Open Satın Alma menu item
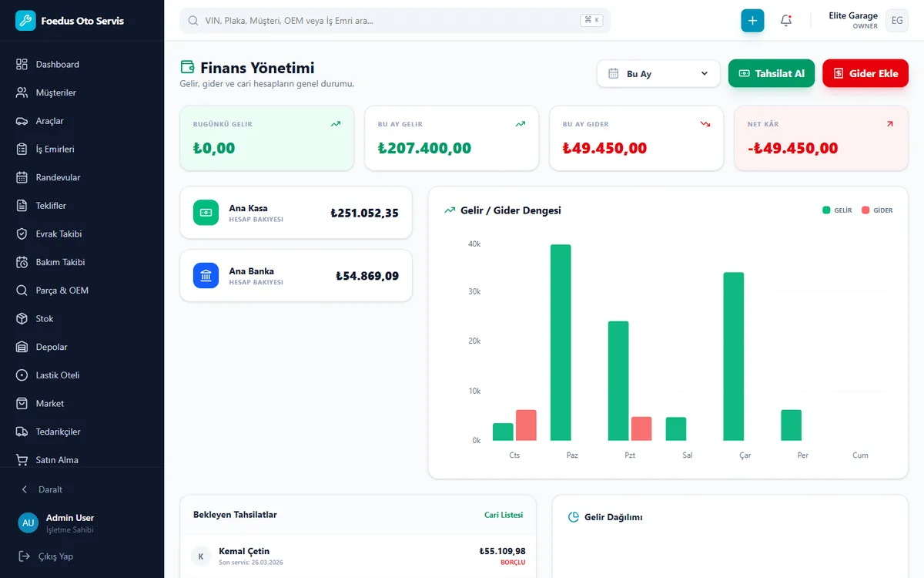Screen dimensions: 924x578 click(82, 460)
